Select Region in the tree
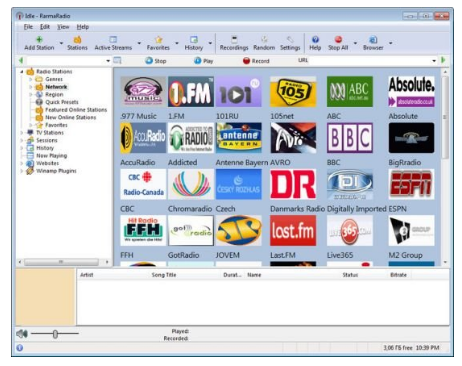462x366 pixels. tap(54, 94)
